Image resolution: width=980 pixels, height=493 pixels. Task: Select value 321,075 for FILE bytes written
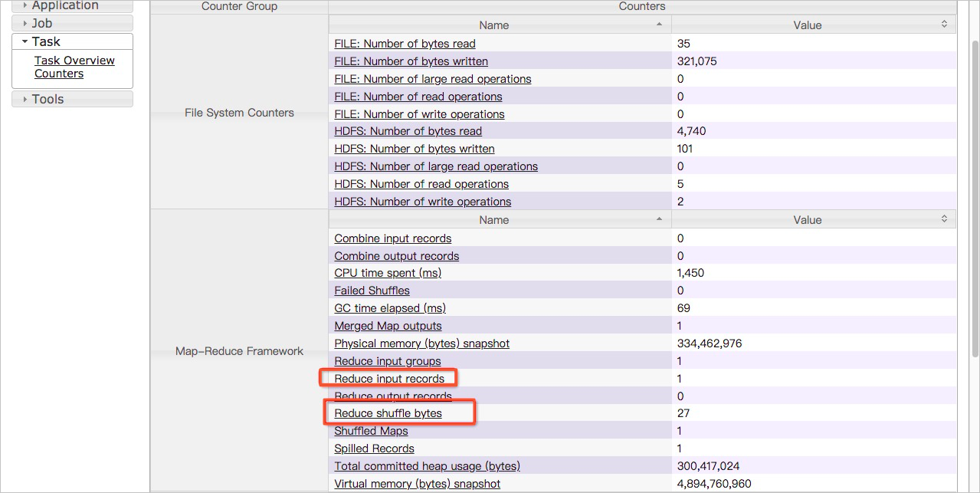[x=697, y=61]
